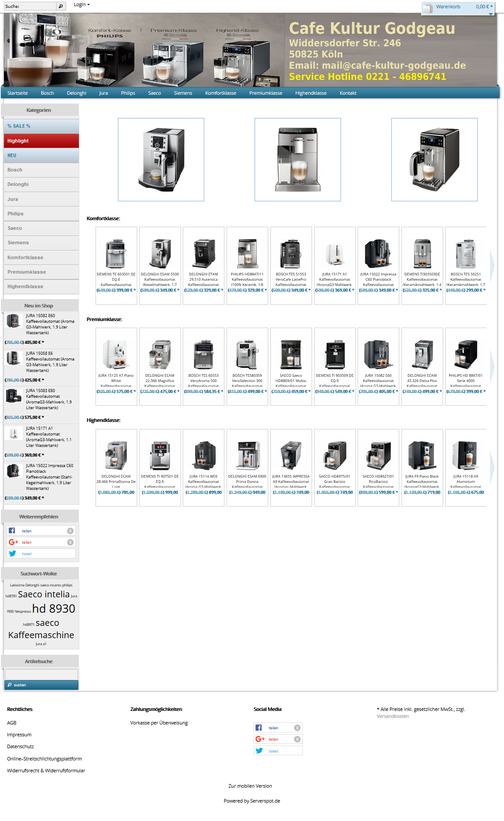Advance the Highendklasse carousel with right arrow
504x821 pixels.
point(492,467)
